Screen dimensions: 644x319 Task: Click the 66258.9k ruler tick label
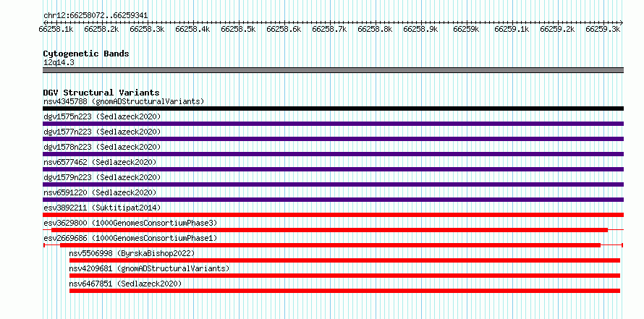[421, 29]
